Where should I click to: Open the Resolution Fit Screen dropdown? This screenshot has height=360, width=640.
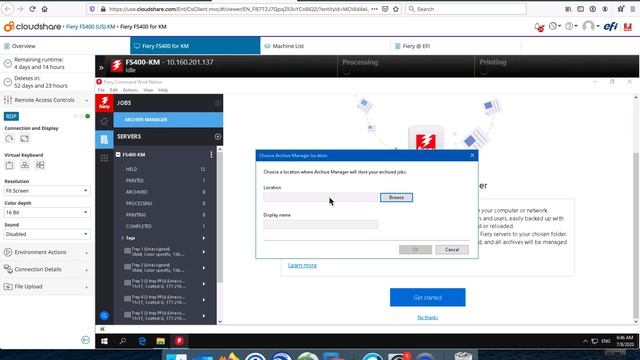[x=47, y=191]
